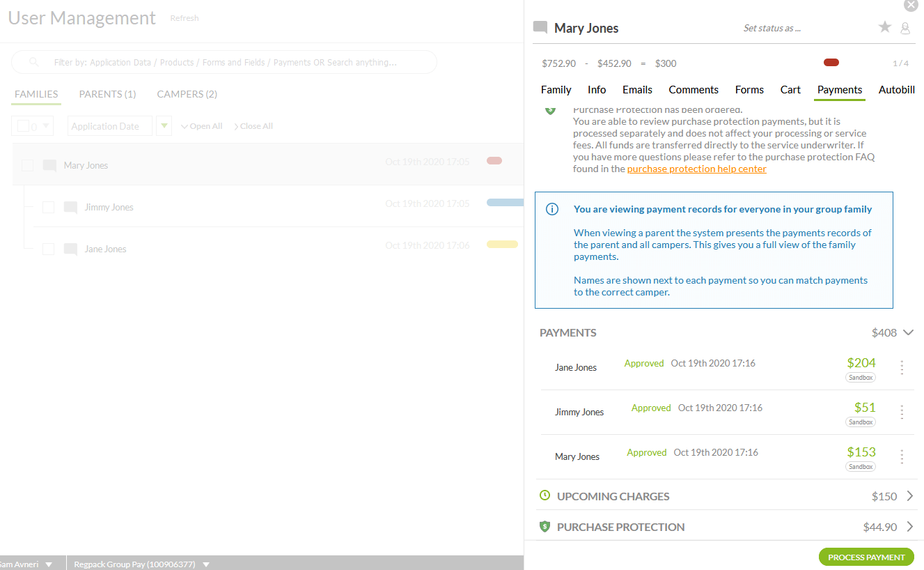Click the Process Payment button
Viewport: 924px width, 570px height.
pyautogui.click(x=866, y=557)
